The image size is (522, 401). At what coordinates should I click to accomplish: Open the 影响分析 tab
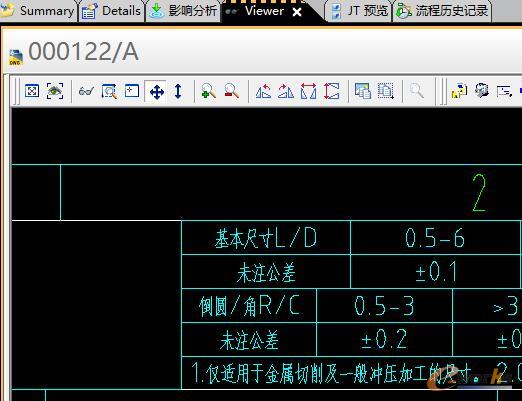tap(183, 11)
